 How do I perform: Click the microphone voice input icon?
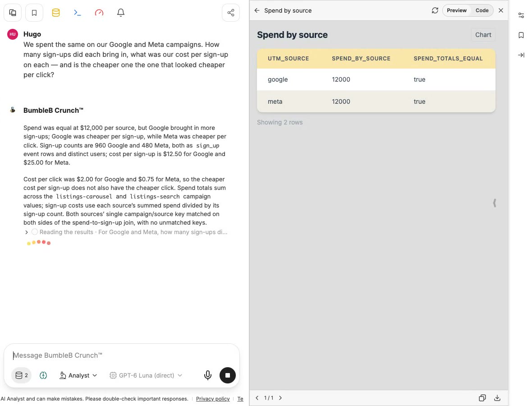click(208, 375)
